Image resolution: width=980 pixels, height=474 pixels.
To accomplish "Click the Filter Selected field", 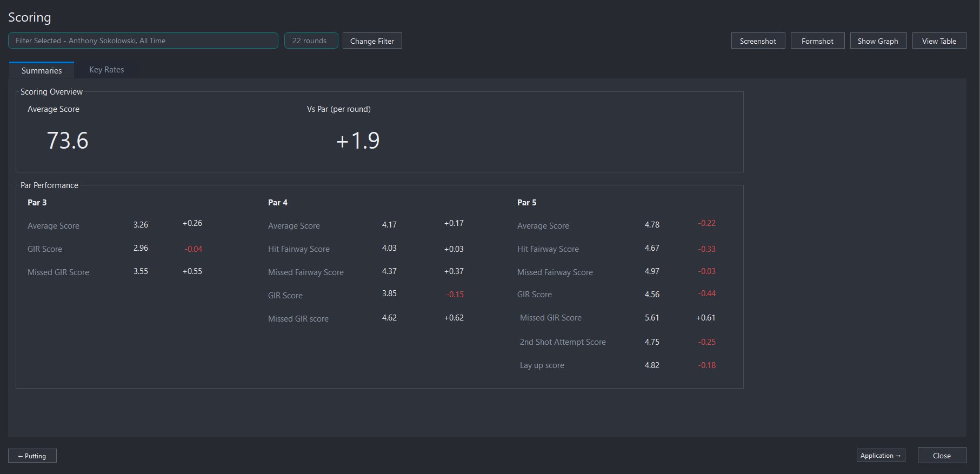I will point(143,41).
